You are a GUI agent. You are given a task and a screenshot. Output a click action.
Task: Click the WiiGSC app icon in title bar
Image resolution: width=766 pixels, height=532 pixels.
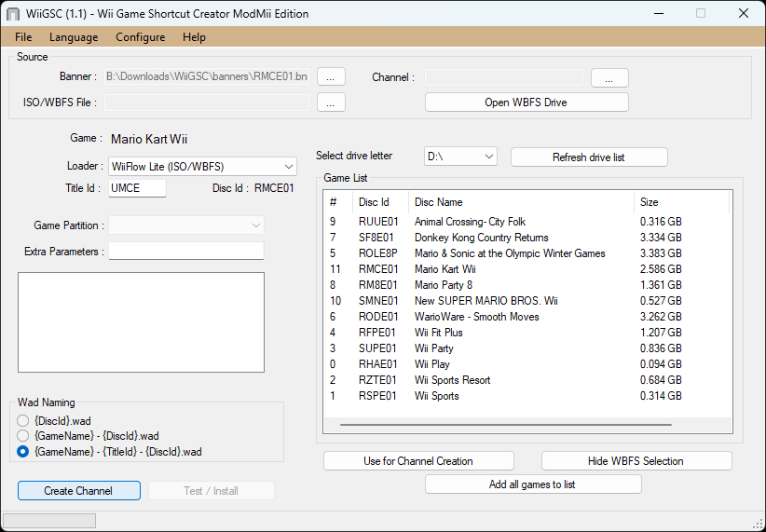(13, 14)
